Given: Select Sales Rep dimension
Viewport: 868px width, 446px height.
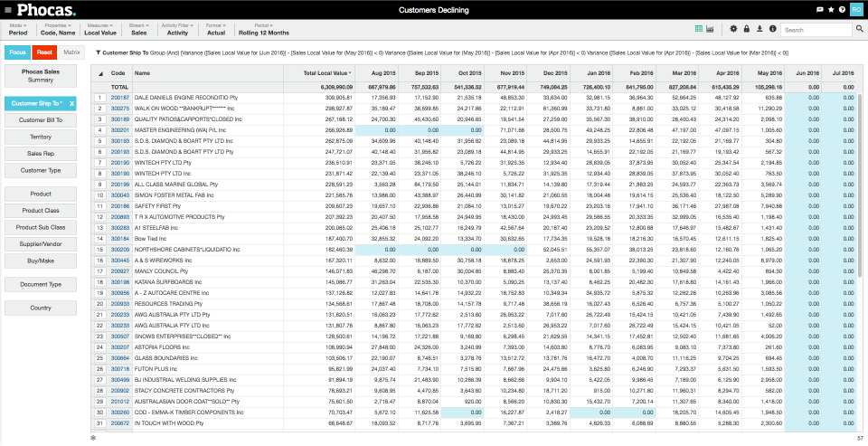Looking at the screenshot, I should click(x=41, y=154).
